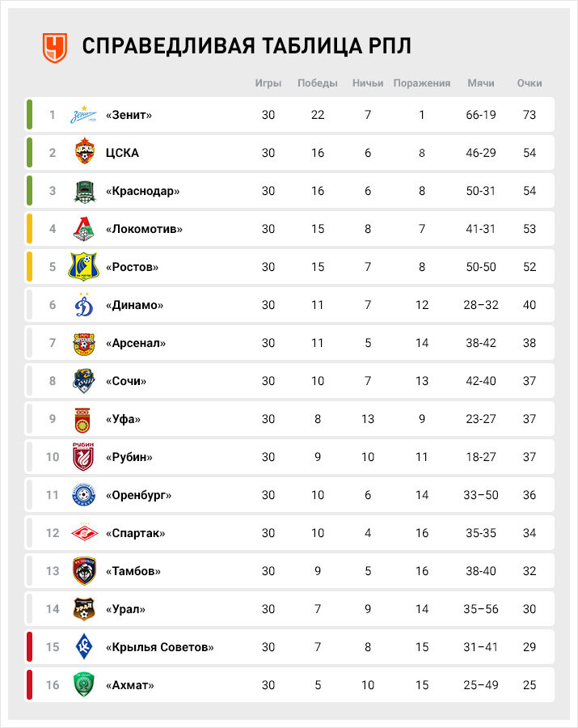
Task: Click the CSKA club emblem
Action: (84, 151)
